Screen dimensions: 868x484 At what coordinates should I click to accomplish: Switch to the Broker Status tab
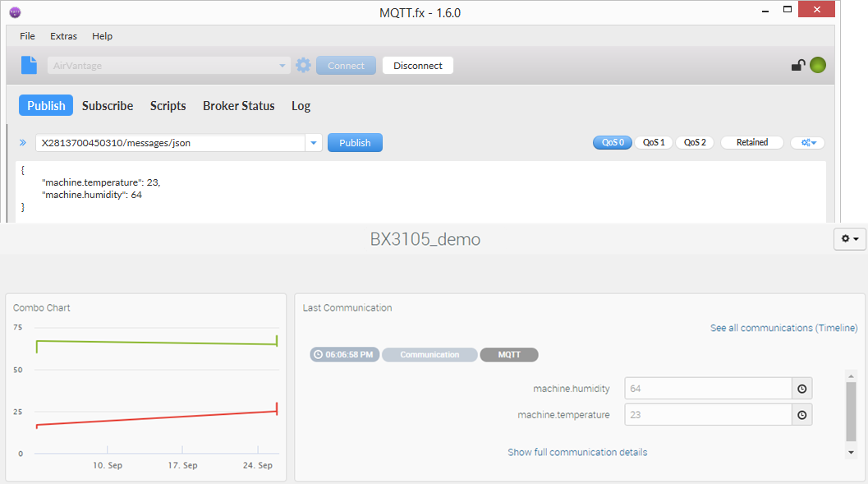pos(239,105)
